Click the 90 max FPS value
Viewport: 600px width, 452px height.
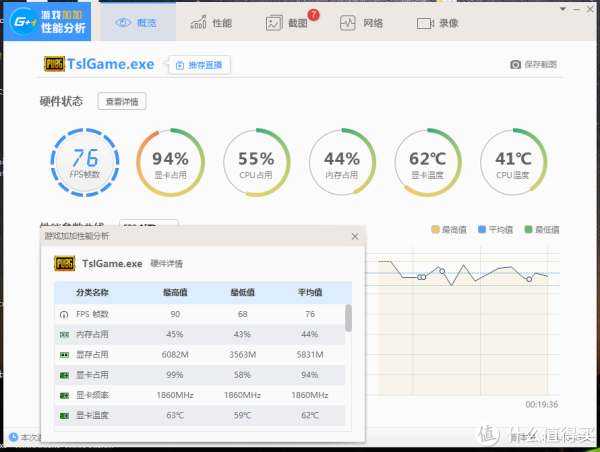coord(175,314)
